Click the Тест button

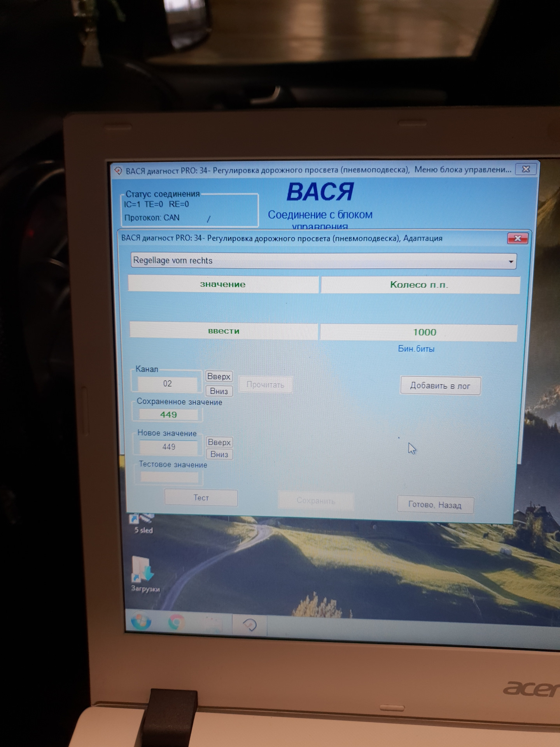(201, 498)
